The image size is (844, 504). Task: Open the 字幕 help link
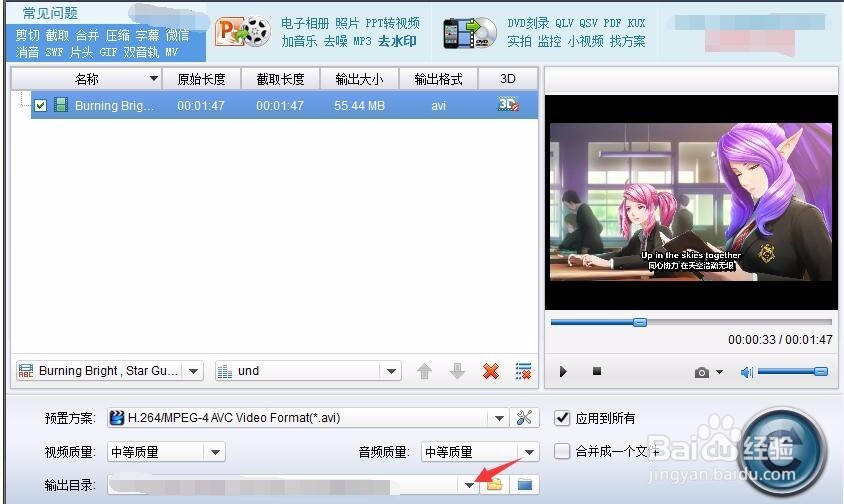point(147,36)
